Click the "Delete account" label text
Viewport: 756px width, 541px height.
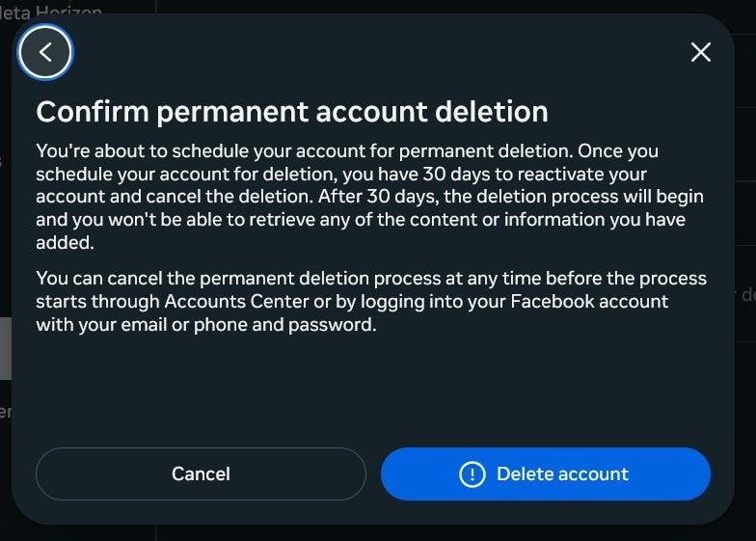(562, 474)
